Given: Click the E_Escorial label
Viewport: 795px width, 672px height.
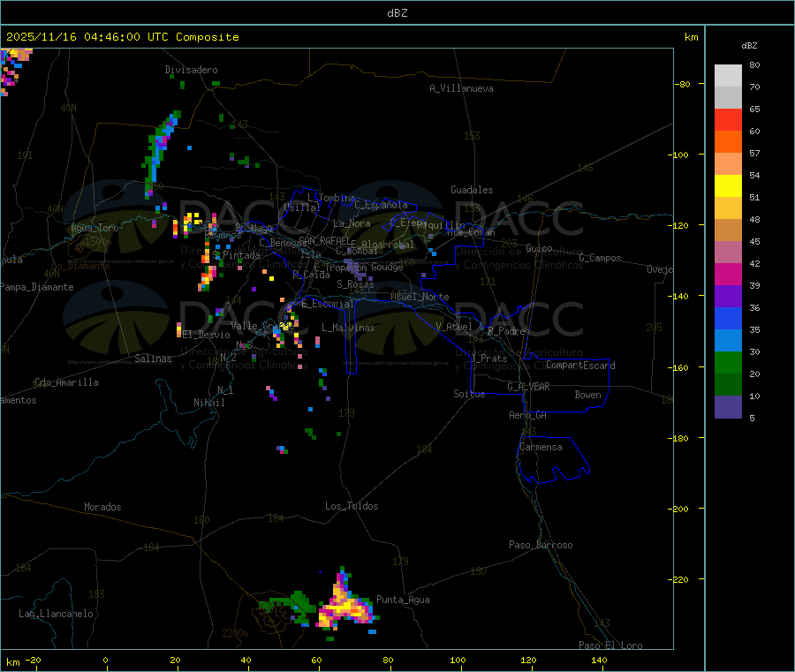Looking at the screenshot, I should tap(328, 304).
